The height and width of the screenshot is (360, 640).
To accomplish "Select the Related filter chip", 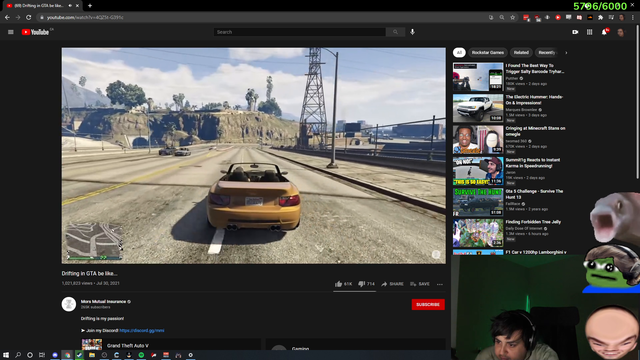I will tap(521, 52).
